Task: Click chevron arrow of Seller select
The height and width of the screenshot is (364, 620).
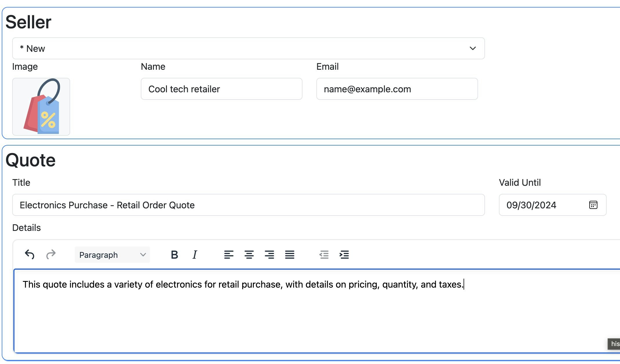Action: click(473, 48)
